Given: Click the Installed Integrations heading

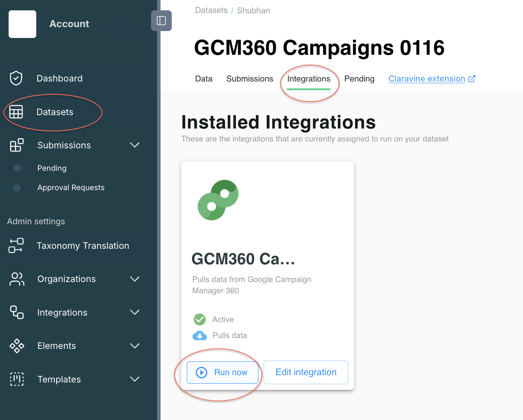Looking at the screenshot, I should [x=278, y=122].
